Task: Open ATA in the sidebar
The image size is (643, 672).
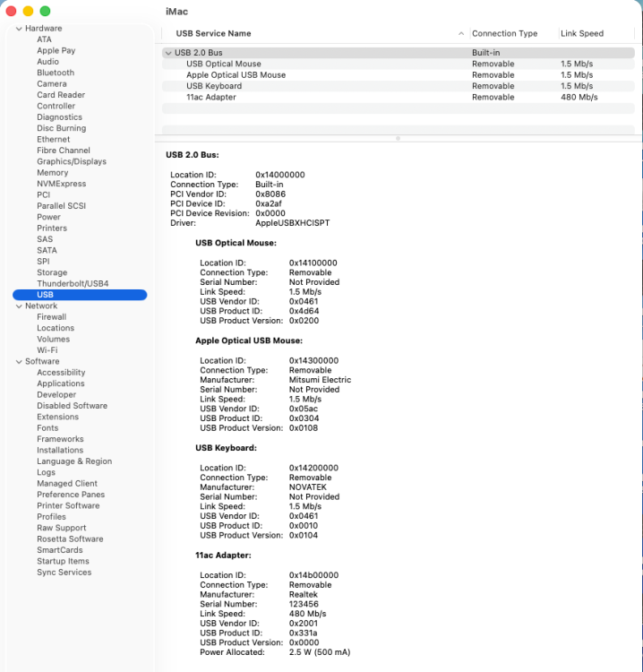Action: point(44,39)
